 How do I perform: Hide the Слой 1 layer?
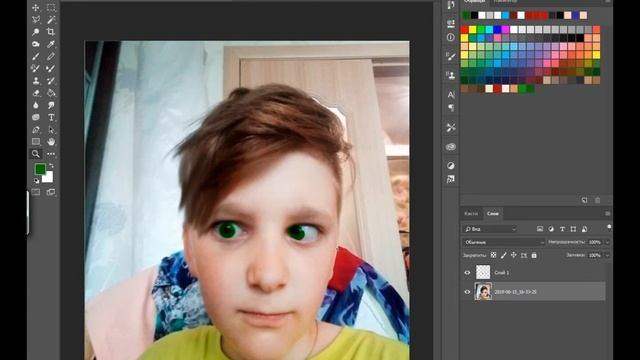tap(467, 273)
